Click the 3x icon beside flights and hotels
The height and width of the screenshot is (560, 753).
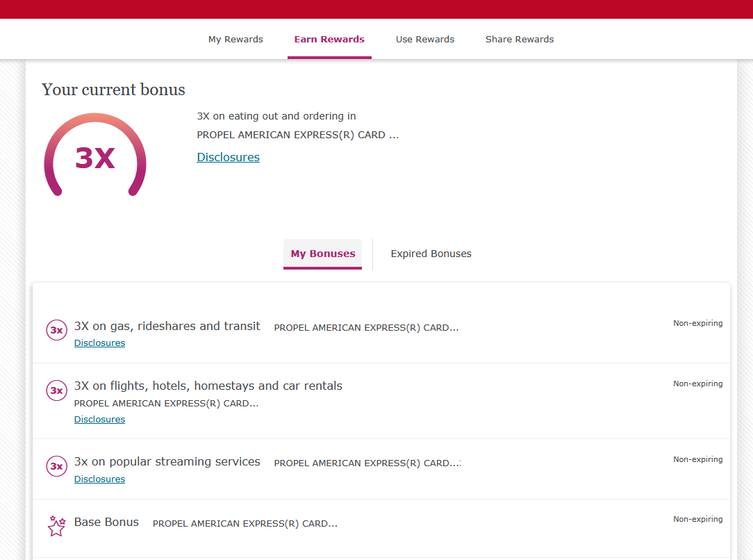coord(57,390)
